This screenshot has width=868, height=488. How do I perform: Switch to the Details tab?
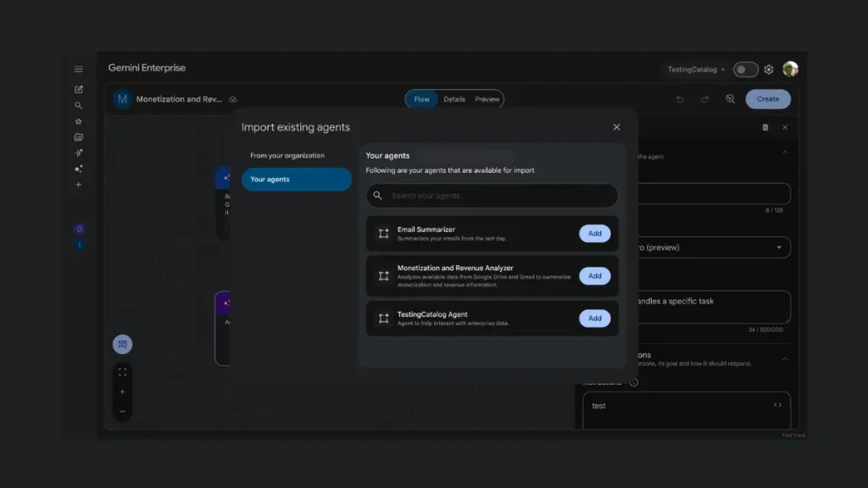click(454, 98)
